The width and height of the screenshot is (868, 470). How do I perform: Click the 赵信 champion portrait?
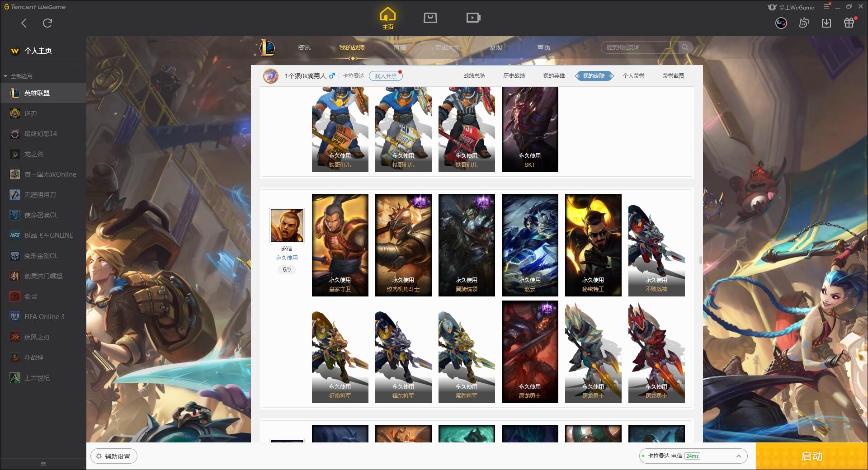[x=287, y=225]
